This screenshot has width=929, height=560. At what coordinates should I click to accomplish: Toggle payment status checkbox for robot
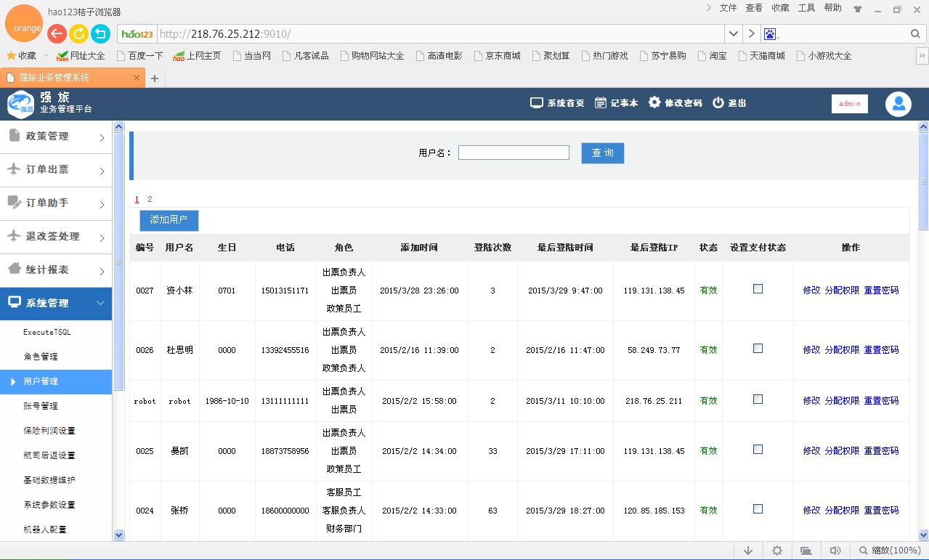click(x=758, y=399)
